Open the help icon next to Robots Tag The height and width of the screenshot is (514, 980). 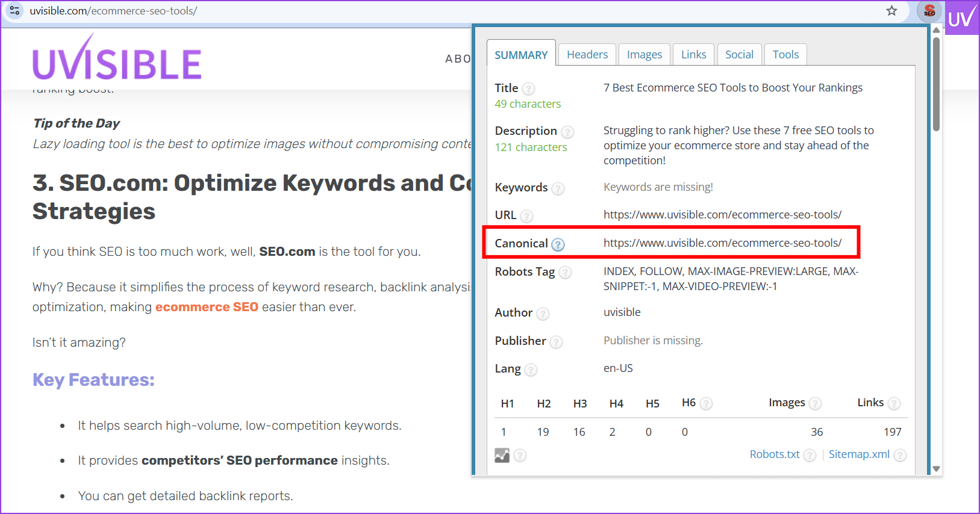coord(564,273)
